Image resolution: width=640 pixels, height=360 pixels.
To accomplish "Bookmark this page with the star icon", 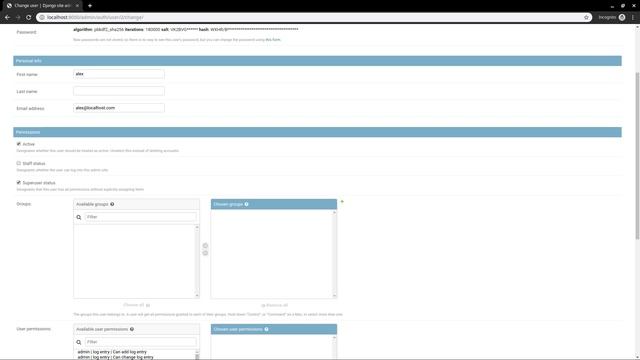I will (586, 18).
